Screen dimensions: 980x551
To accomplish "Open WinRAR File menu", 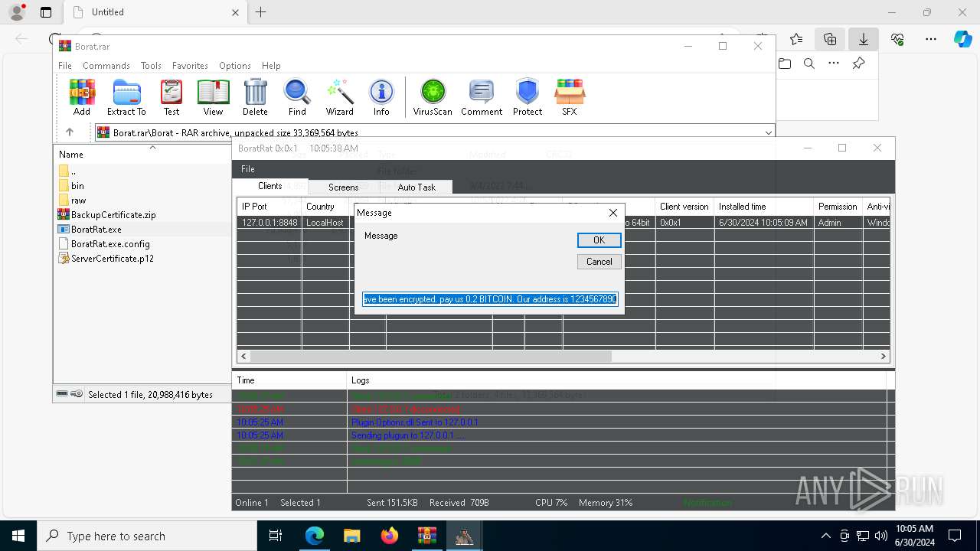I will pos(65,66).
